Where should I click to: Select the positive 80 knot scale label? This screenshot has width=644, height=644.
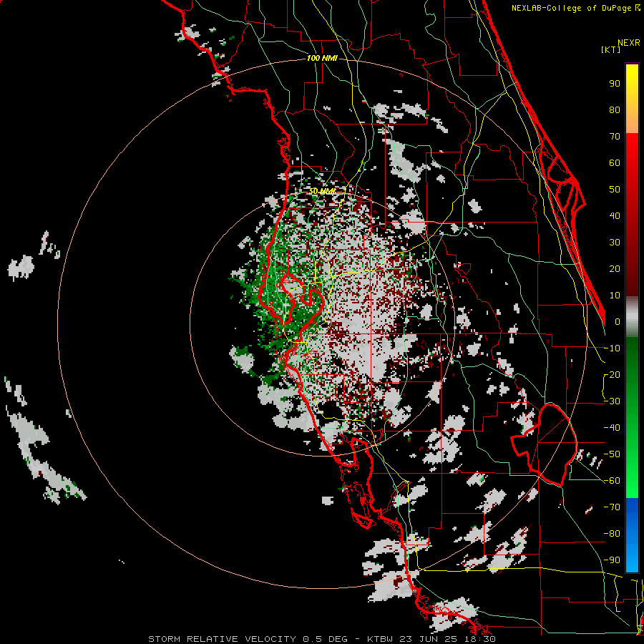tap(615, 109)
